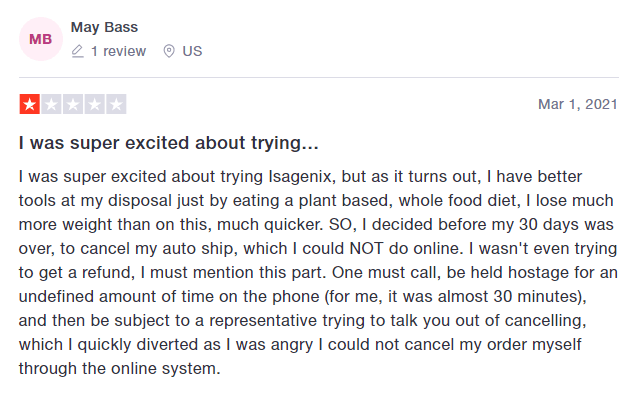Screen dimensions: 634x395
Task: Click the location pin icon
Action: pos(169,51)
